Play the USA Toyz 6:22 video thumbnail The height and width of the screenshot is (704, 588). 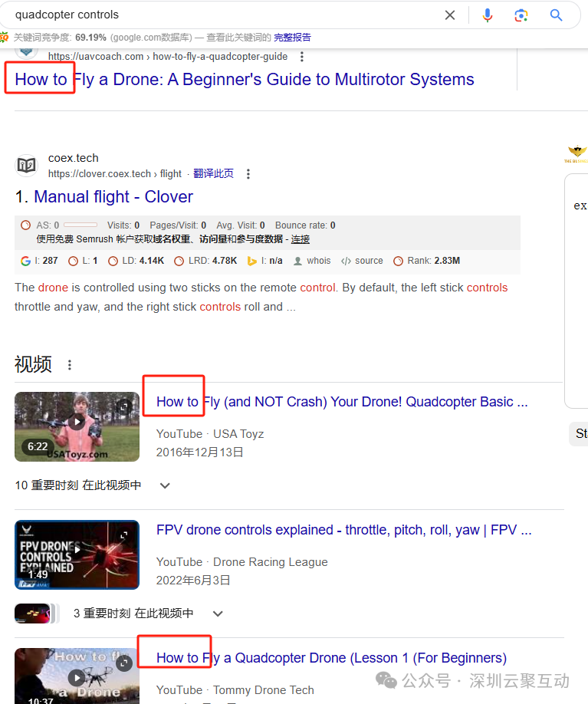(77, 426)
